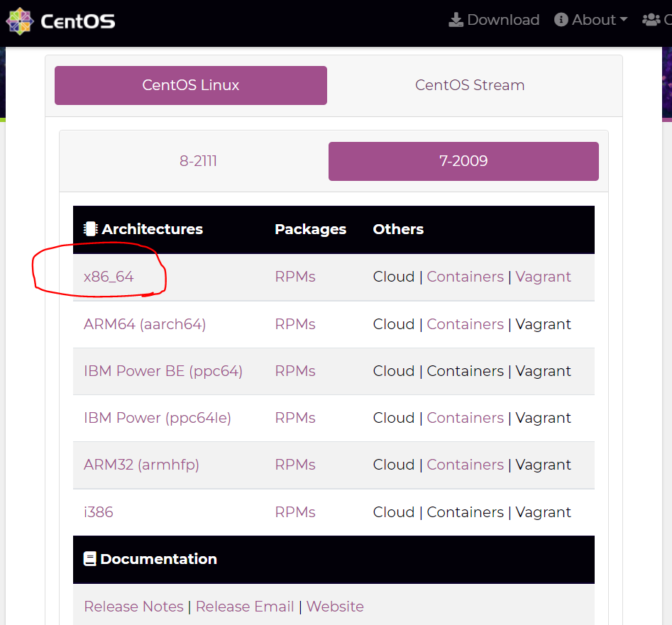Open RPMs for ARM64 row
This screenshot has height=625, width=672.
coord(295,324)
